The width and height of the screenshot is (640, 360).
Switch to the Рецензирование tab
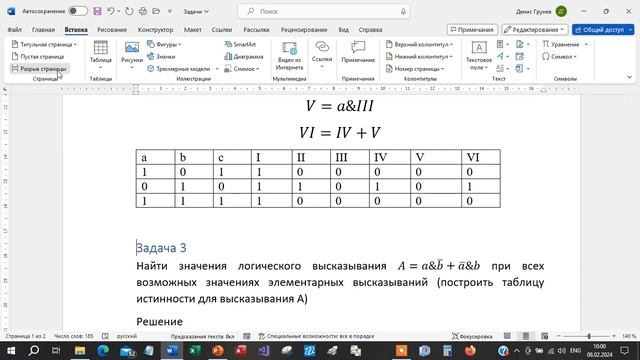pyautogui.click(x=304, y=29)
